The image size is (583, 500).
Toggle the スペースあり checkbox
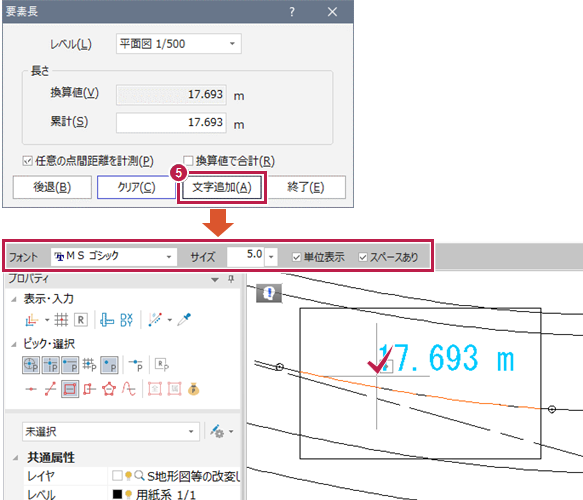pos(363,257)
